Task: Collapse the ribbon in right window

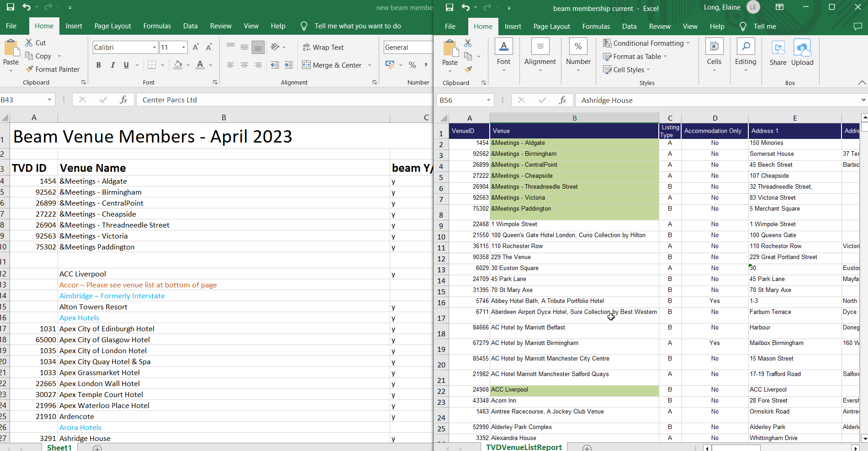Action: 862,83
